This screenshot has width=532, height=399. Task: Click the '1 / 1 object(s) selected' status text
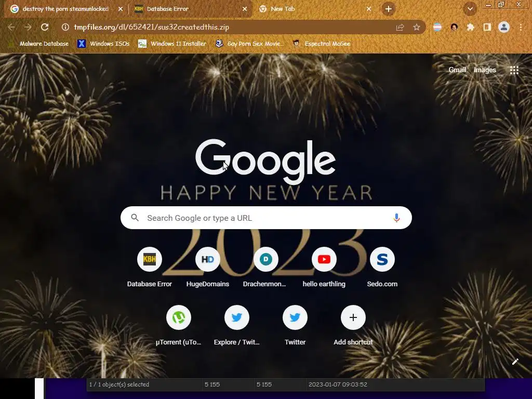(x=119, y=384)
